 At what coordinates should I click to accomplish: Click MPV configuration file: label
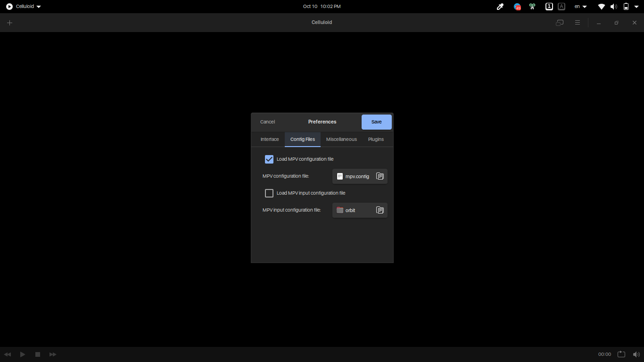pos(286,176)
